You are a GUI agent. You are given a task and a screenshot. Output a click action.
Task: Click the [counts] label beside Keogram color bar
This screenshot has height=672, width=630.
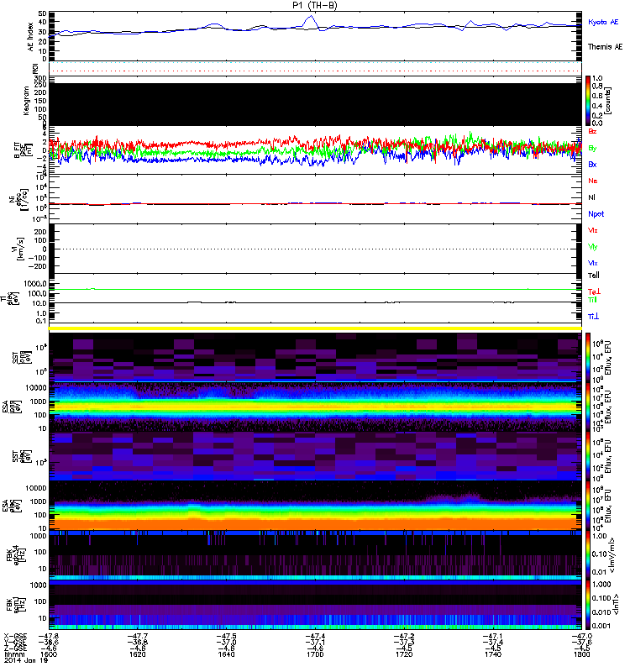click(608, 101)
